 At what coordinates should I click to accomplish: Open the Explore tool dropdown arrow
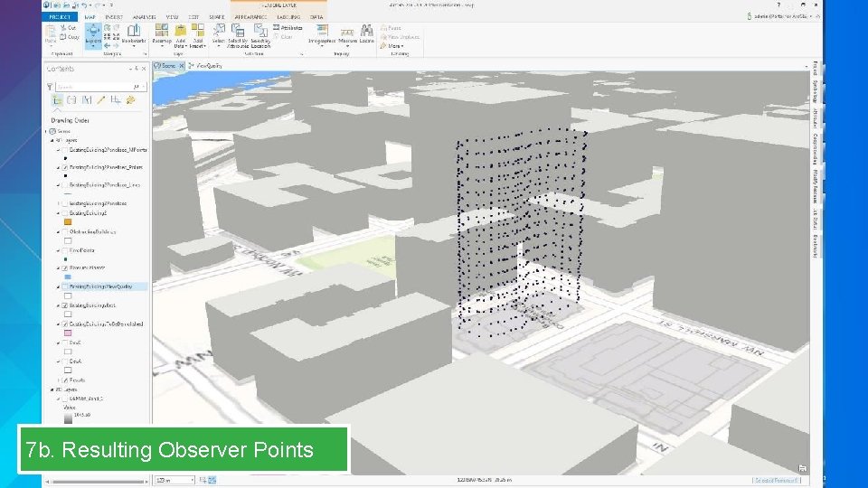pos(93,46)
